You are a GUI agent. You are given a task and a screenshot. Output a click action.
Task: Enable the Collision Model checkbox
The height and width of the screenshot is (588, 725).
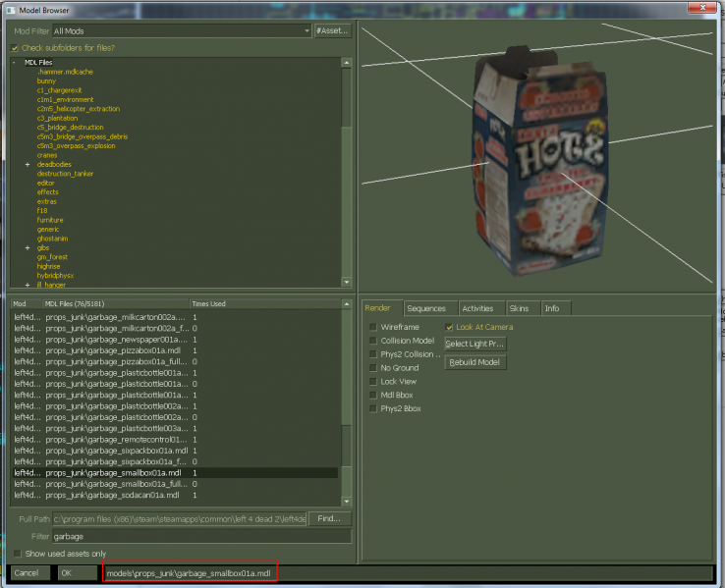coord(373,341)
